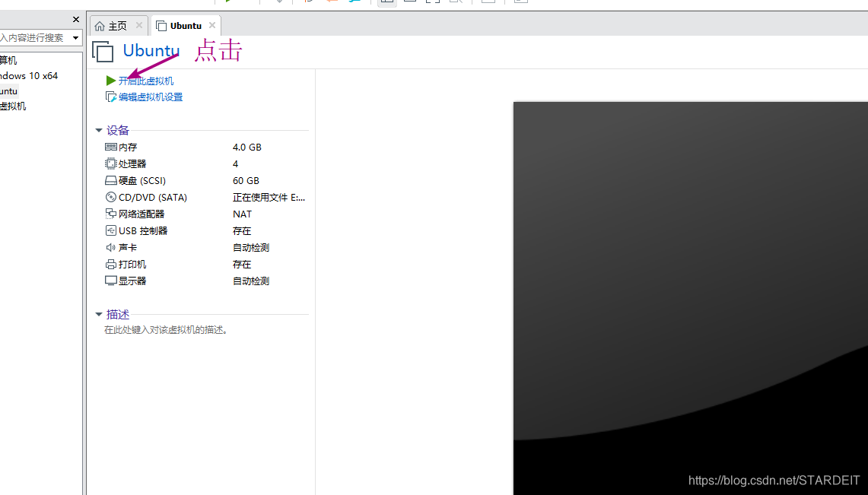Close the 主页 tab
868x495 pixels.
[139, 25]
